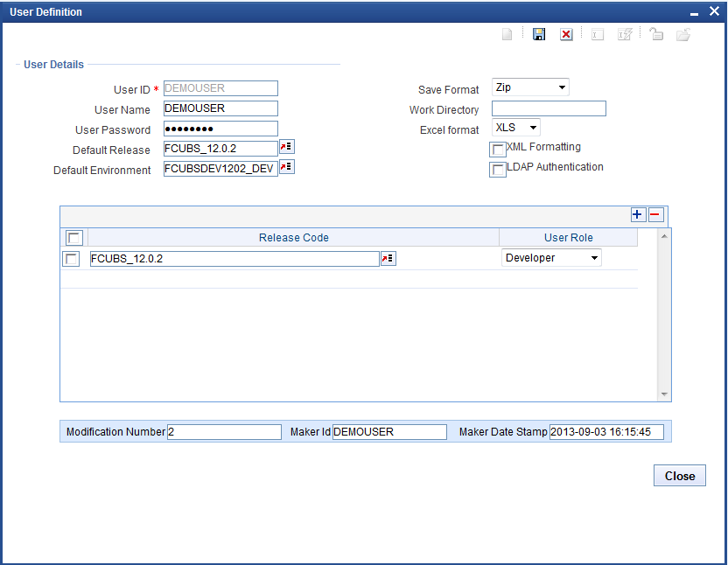Image resolution: width=728 pixels, height=565 pixels.
Task: Add a row with the plus icon
Action: 638,214
